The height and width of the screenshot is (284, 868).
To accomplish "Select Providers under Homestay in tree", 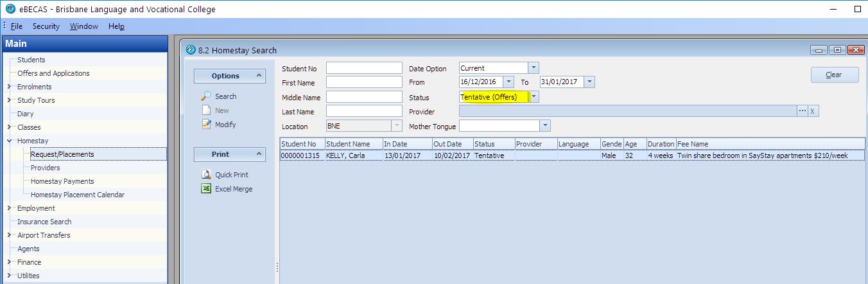I will tap(46, 168).
